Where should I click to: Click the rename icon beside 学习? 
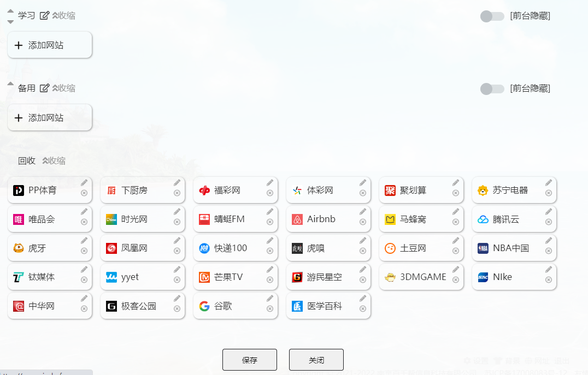point(45,15)
